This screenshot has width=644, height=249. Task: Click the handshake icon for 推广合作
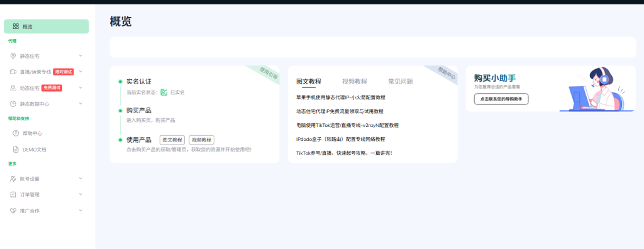coord(13,211)
